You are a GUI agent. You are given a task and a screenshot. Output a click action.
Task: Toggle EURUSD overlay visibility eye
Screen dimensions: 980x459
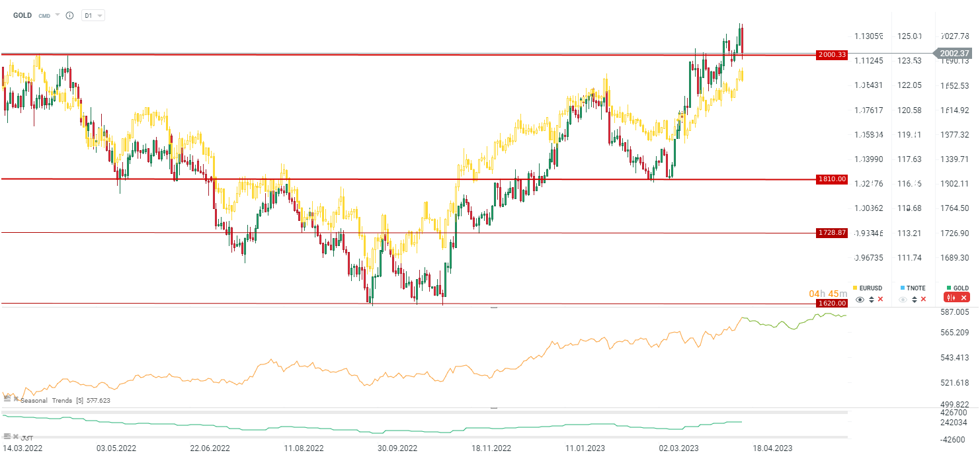click(x=860, y=300)
